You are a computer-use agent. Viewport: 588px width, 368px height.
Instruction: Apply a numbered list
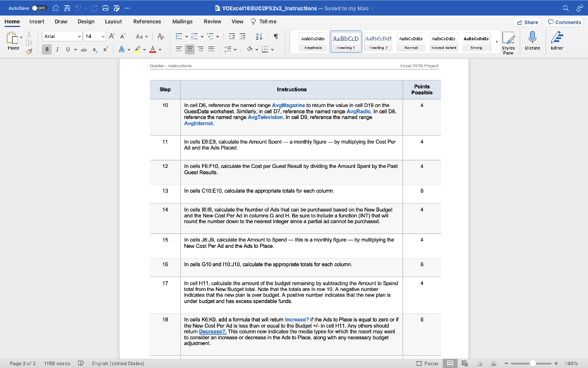point(195,36)
